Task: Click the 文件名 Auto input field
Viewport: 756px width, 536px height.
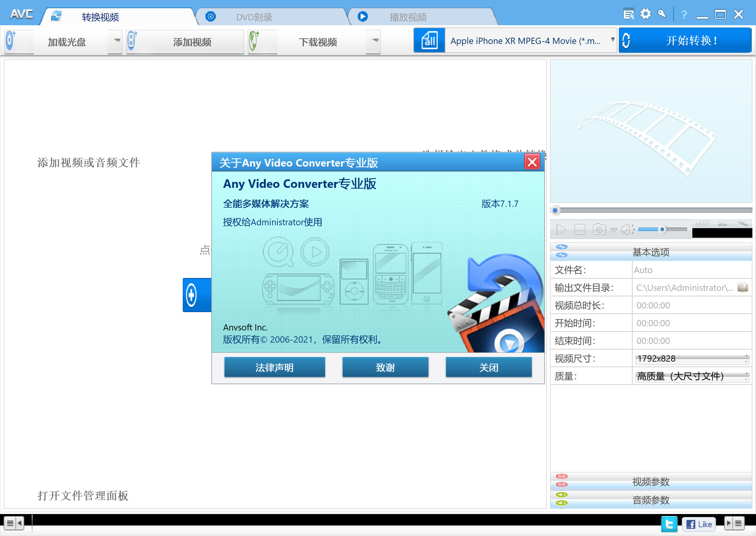Action: [692, 270]
